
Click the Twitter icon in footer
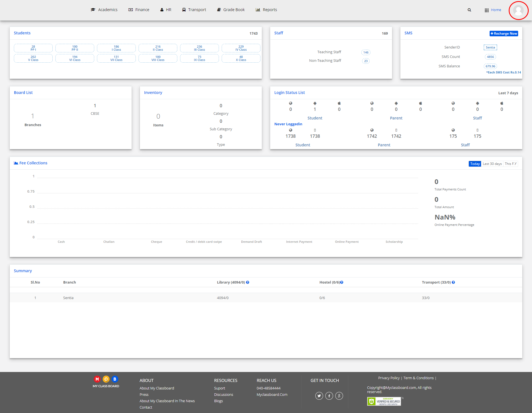[x=319, y=396]
